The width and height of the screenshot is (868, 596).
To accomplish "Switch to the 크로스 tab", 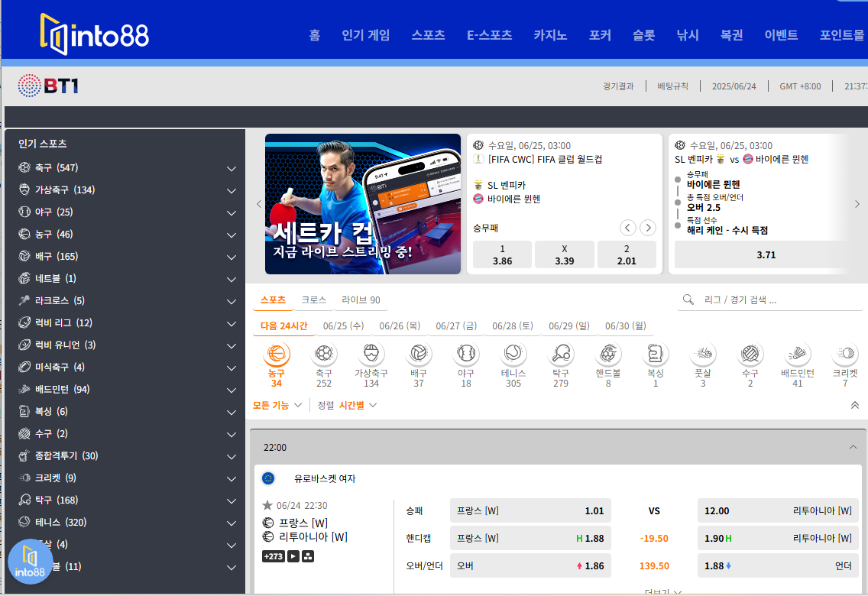I will [313, 300].
